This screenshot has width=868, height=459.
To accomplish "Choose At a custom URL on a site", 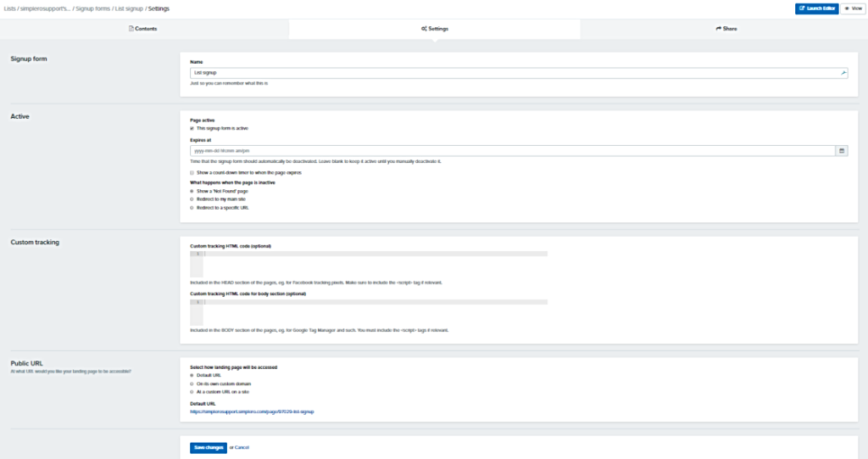I will pos(192,392).
